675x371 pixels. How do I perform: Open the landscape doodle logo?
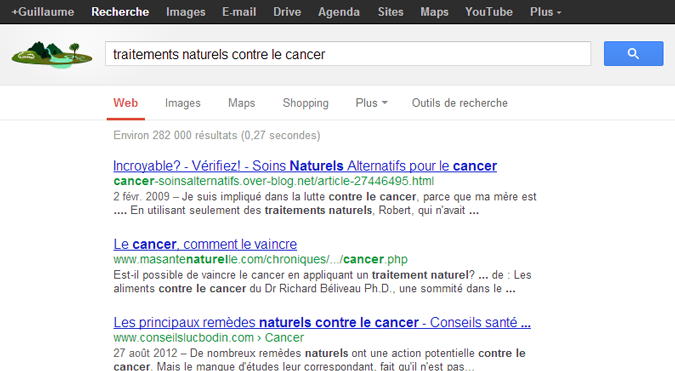[x=52, y=55]
